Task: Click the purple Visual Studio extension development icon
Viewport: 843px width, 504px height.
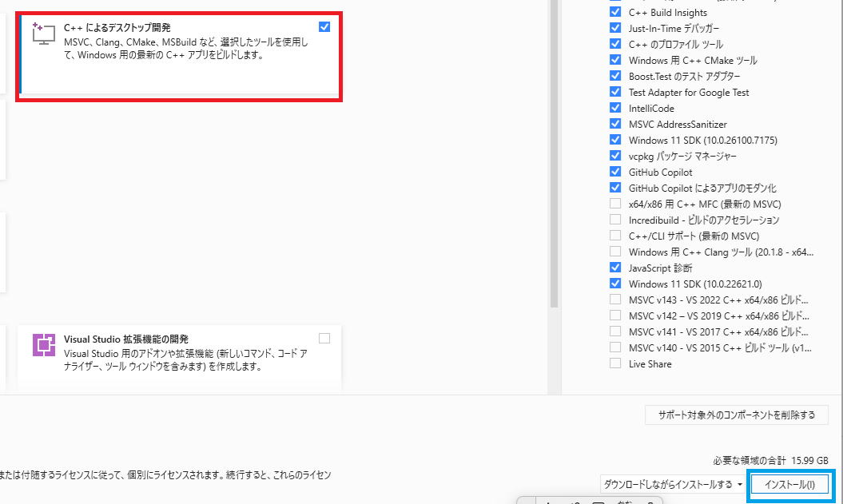Action: click(43, 344)
